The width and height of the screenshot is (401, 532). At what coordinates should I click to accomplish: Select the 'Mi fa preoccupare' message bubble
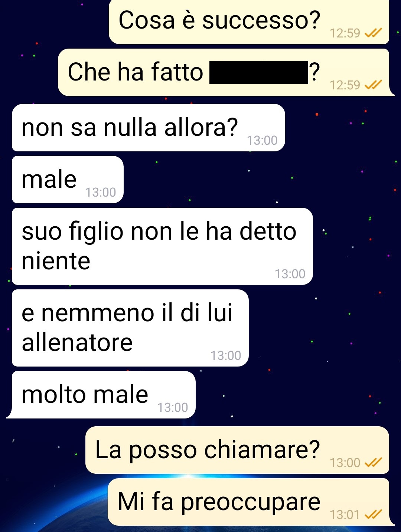251,502
